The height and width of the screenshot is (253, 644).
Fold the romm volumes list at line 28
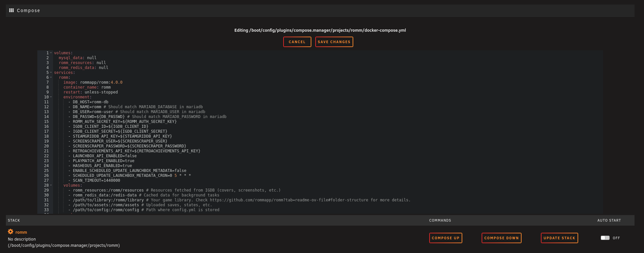(51, 185)
